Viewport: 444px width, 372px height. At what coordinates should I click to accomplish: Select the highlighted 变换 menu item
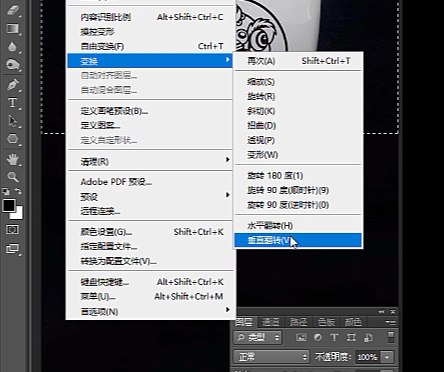(x=150, y=61)
